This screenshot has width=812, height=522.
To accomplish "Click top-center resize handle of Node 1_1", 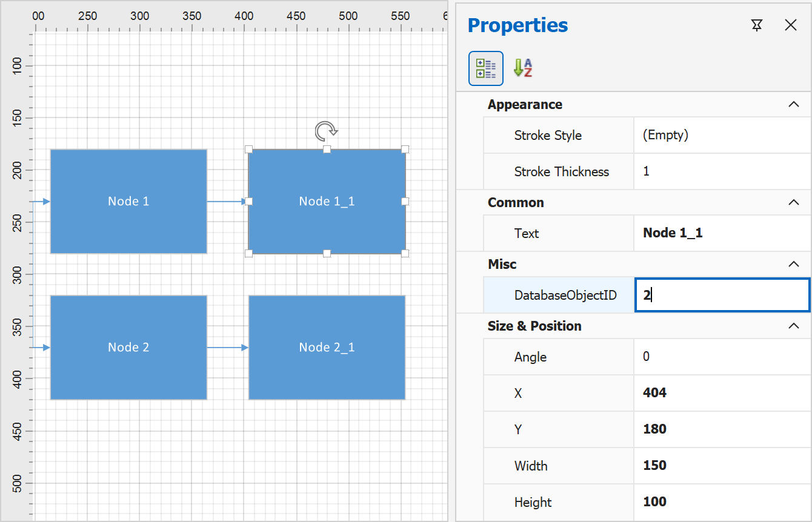I will (327, 149).
